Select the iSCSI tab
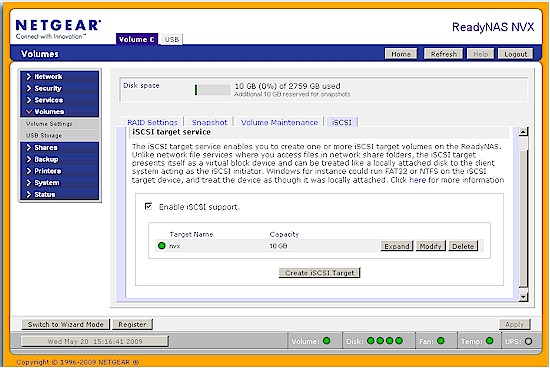 coord(341,122)
